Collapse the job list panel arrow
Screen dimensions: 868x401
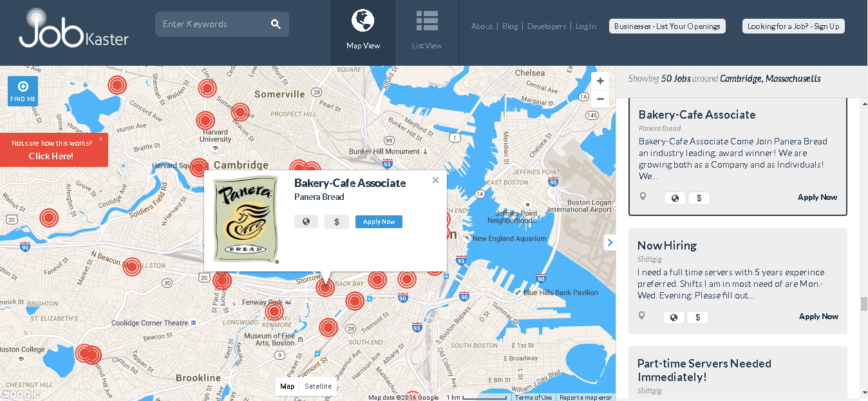[610, 242]
